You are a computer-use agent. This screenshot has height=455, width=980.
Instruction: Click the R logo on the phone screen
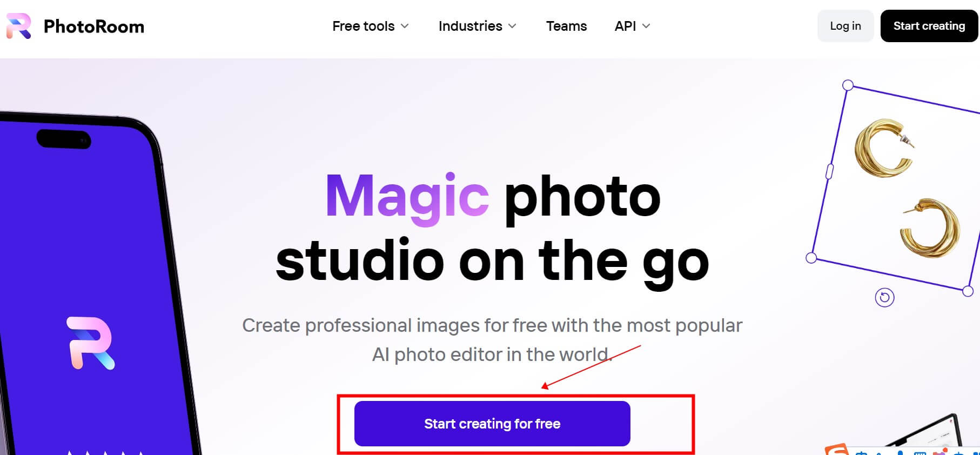[90, 343]
